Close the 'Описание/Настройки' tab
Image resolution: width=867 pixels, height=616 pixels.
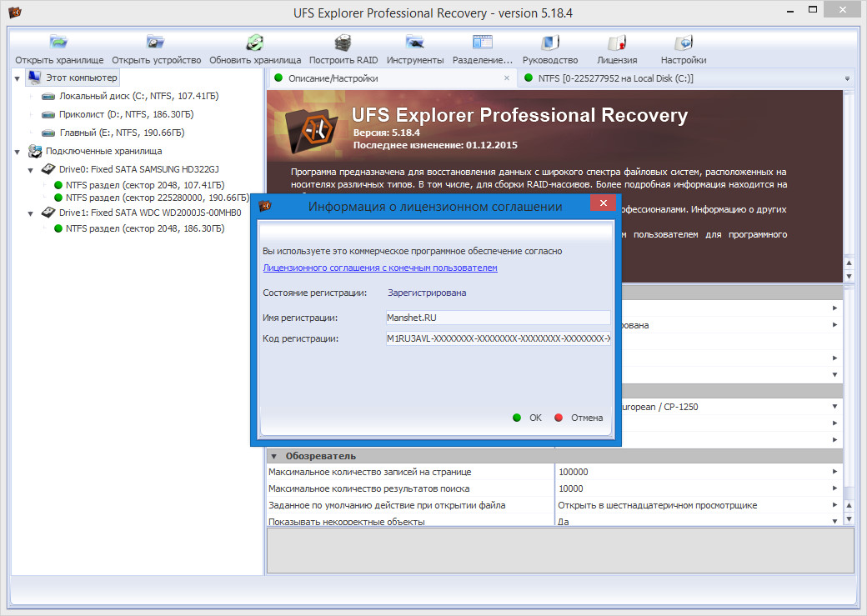[507, 78]
